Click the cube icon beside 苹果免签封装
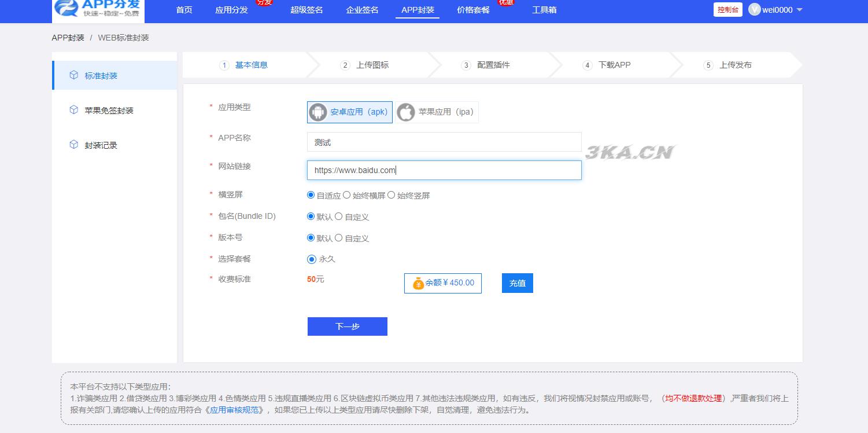Screen dimensions: 868x433 tap(73, 110)
